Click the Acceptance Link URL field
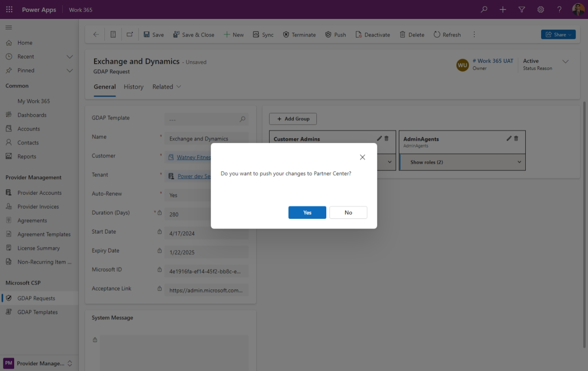The height and width of the screenshot is (371, 588). tap(206, 290)
